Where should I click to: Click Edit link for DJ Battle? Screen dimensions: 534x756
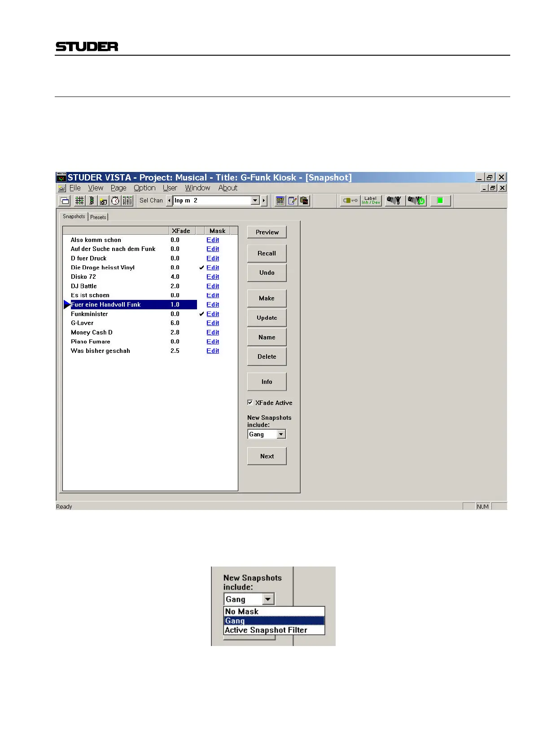[x=213, y=286]
